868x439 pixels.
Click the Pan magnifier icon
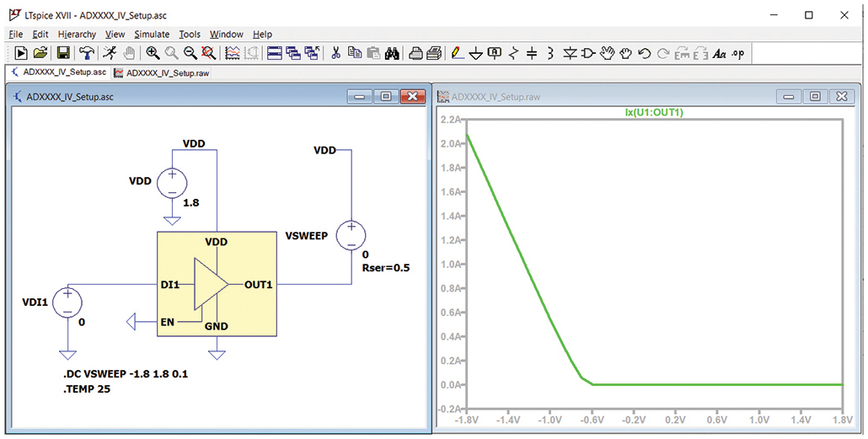(x=172, y=53)
